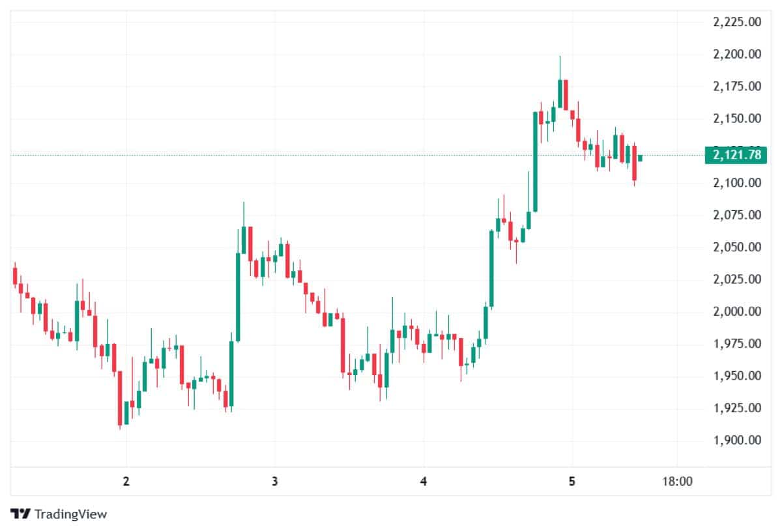This screenshot has width=782, height=532.
Task: Click the TradingView logo icon
Action: coord(20,514)
